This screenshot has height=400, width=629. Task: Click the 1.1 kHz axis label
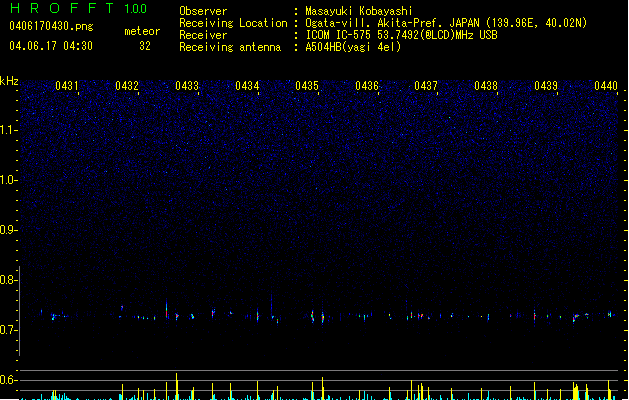(9, 130)
